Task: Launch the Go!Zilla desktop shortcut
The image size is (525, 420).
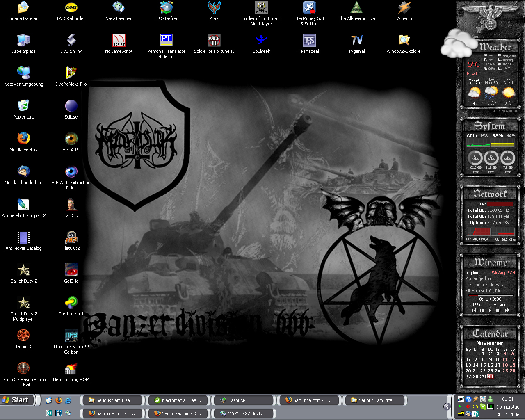Action: [x=71, y=274]
